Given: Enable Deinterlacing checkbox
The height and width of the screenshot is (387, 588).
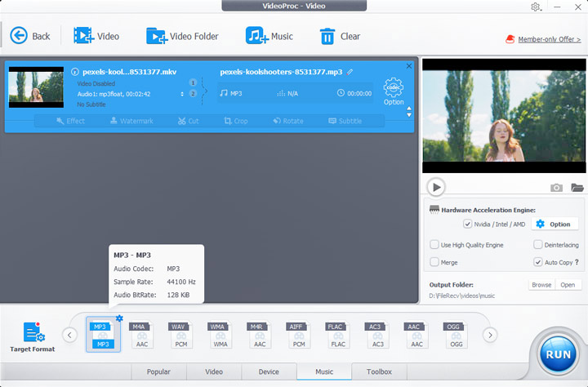Looking at the screenshot, I should tap(537, 244).
